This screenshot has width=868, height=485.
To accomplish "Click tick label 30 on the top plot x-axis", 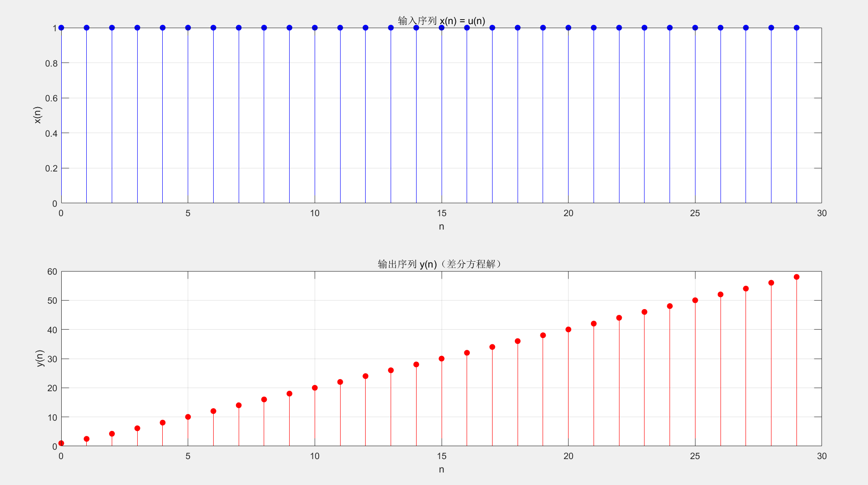I will pos(822,213).
